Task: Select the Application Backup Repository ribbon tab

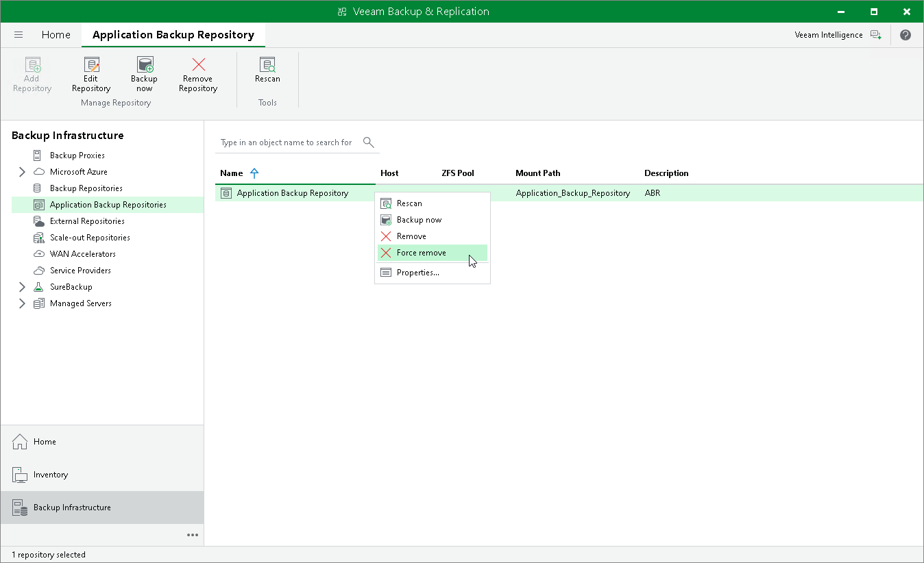Action: click(x=173, y=35)
